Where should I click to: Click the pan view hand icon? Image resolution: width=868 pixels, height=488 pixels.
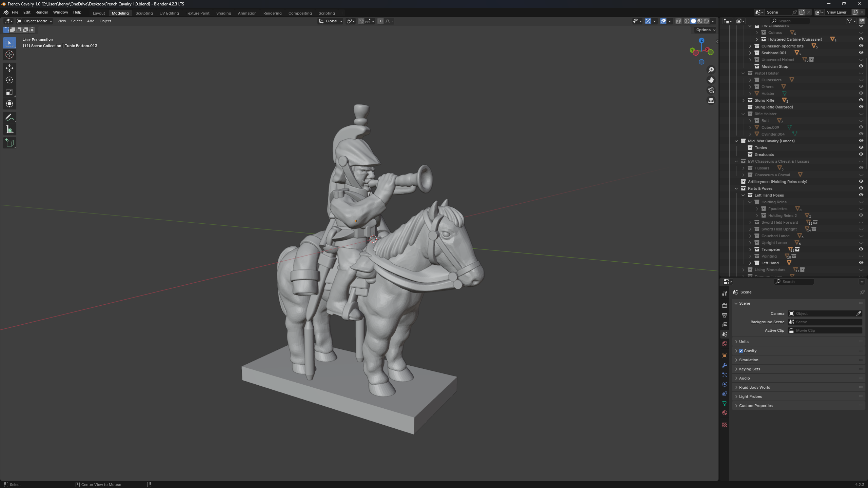[711, 80]
